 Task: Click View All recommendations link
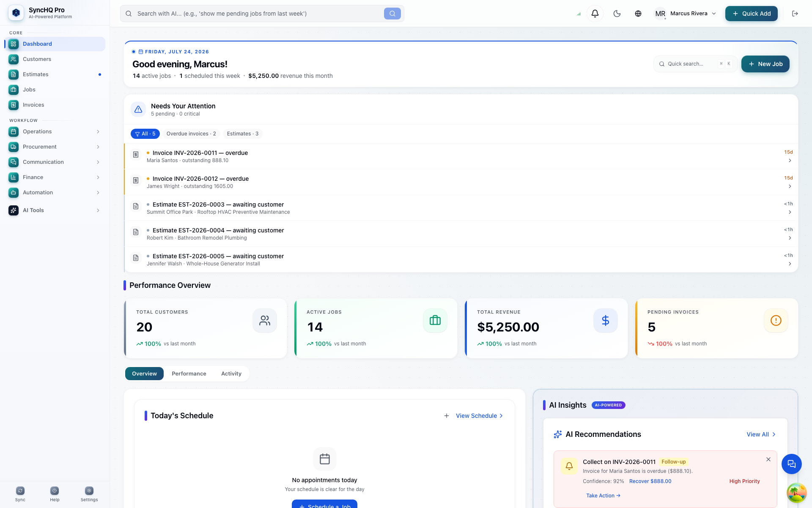pyautogui.click(x=761, y=434)
